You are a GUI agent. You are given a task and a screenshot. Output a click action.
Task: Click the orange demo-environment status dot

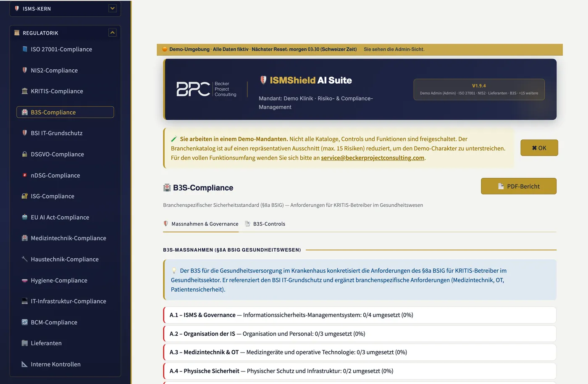pos(165,49)
